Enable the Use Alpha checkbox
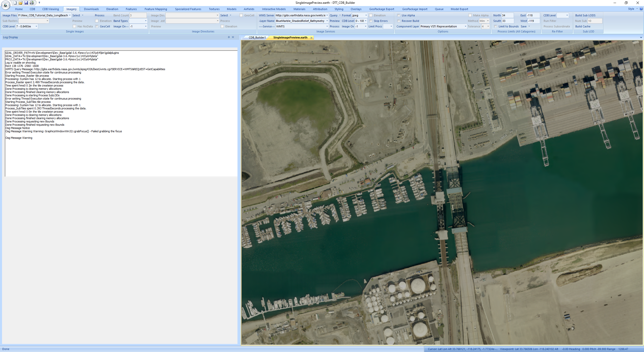The height and width of the screenshot is (352, 644). tap(399, 15)
